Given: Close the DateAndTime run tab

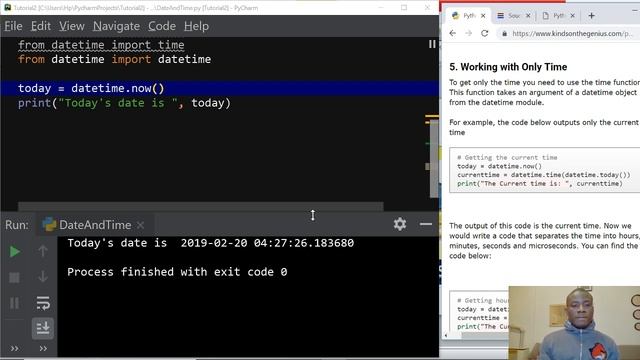Looking at the screenshot, I should pos(140,225).
